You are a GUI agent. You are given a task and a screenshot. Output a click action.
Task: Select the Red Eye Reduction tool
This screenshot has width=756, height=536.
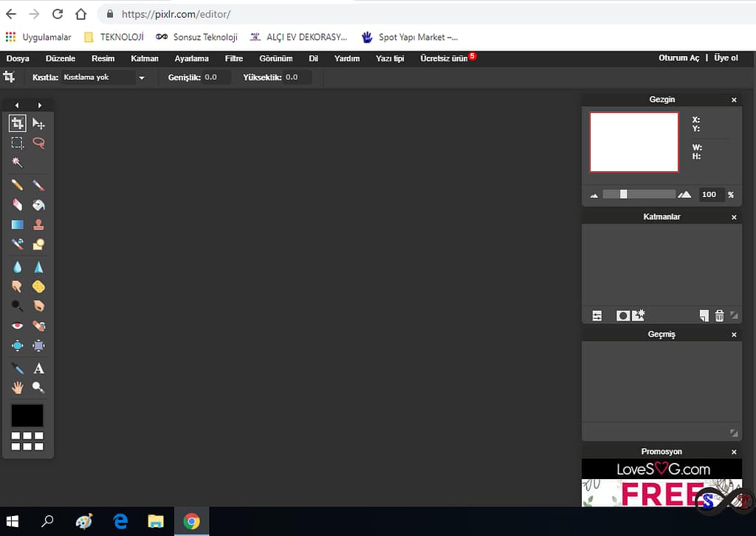[18, 326]
